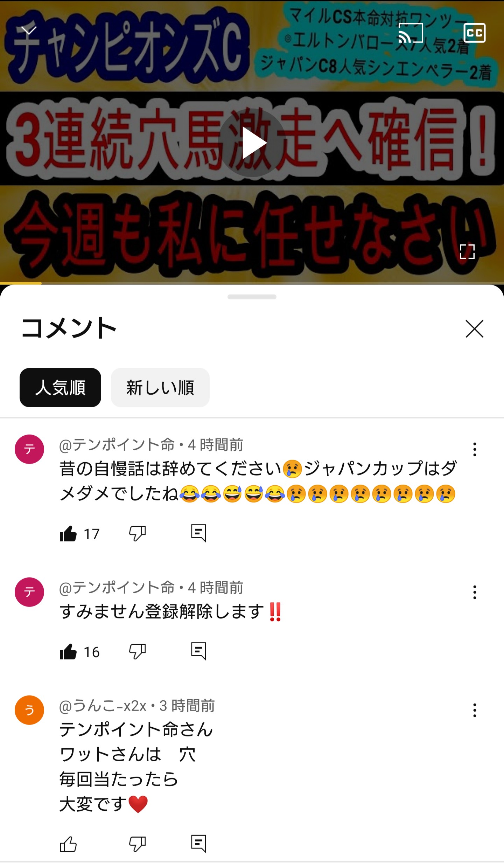Reply to the 登録解除します comment

point(198,651)
